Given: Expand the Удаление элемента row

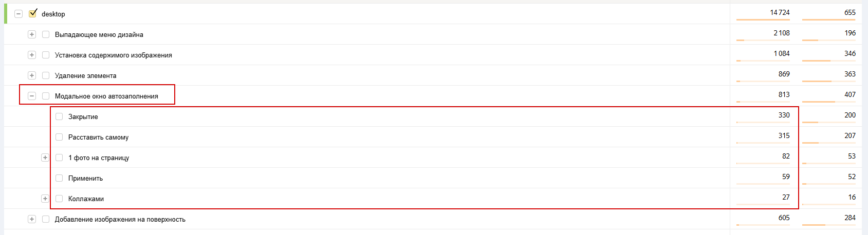Looking at the screenshot, I should click(x=32, y=75).
